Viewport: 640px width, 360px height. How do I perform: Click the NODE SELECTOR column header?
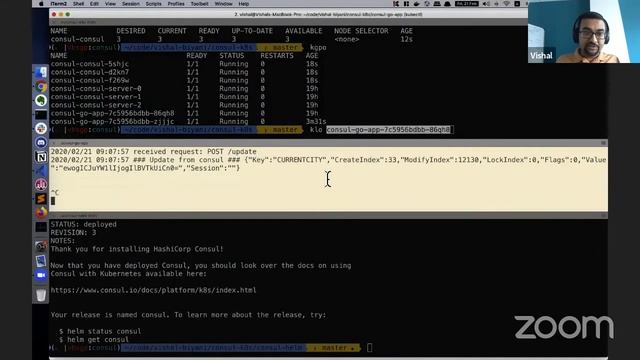pyautogui.click(x=361, y=31)
